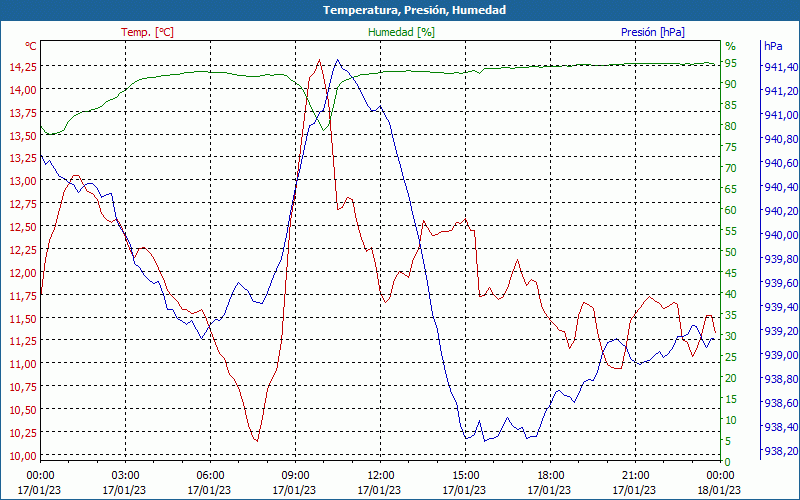Click the 938,80 pressure axis value
The image size is (800, 500).
(781, 379)
